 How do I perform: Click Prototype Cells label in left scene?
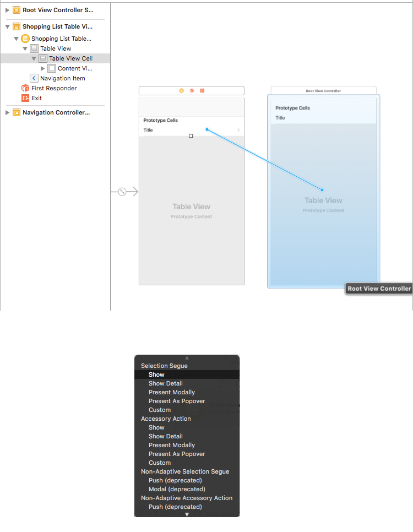point(160,120)
